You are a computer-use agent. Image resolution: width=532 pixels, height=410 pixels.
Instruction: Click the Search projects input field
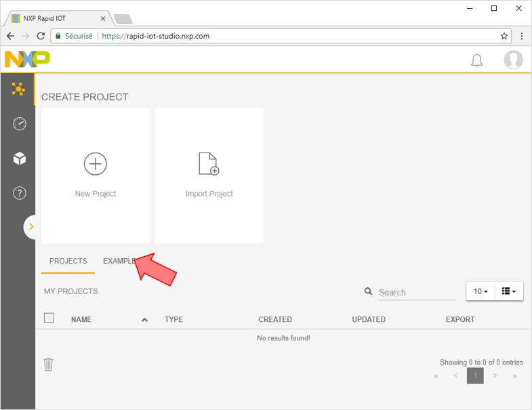click(415, 292)
